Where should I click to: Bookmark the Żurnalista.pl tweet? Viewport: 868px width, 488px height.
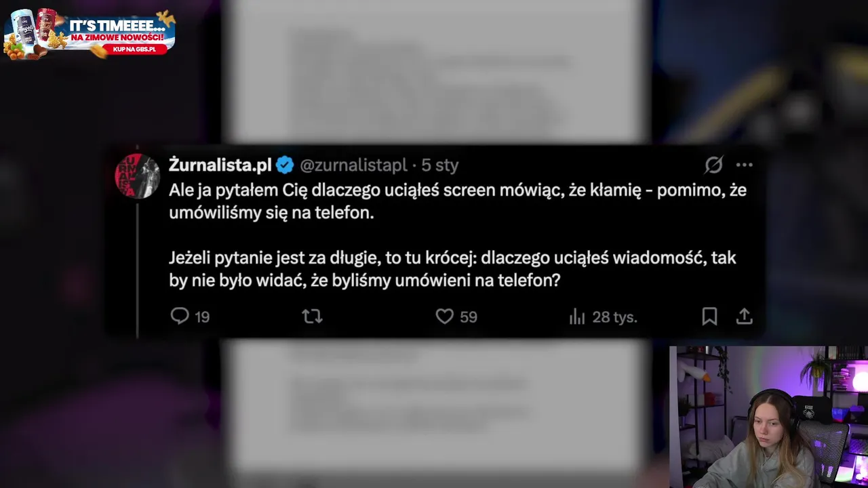click(709, 316)
